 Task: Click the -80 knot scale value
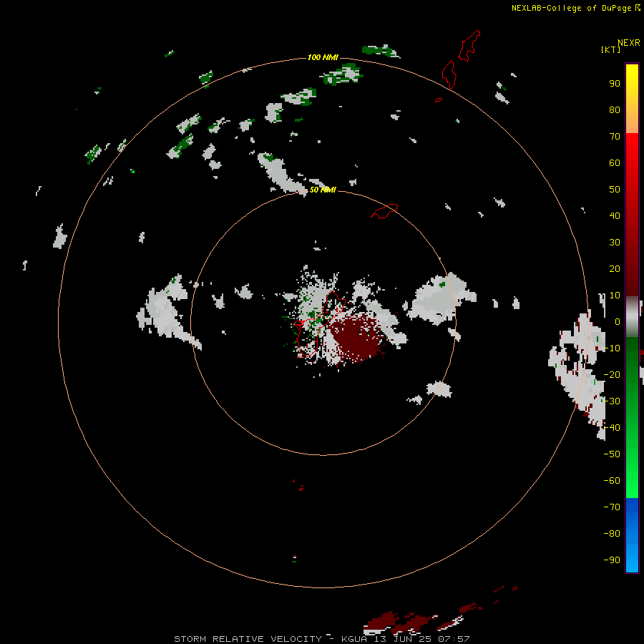pyautogui.click(x=612, y=534)
